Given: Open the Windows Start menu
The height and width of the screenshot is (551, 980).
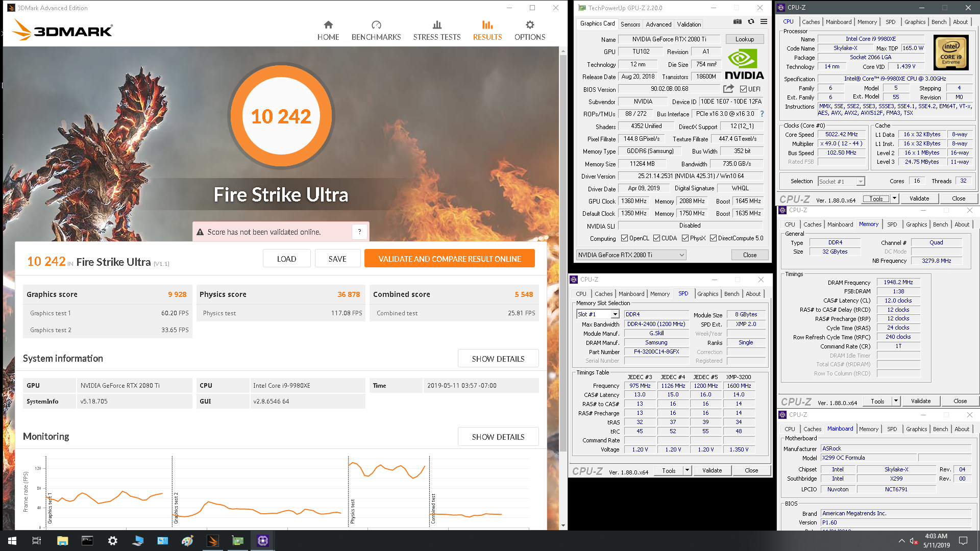Looking at the screenshot, I should point(12,541).
